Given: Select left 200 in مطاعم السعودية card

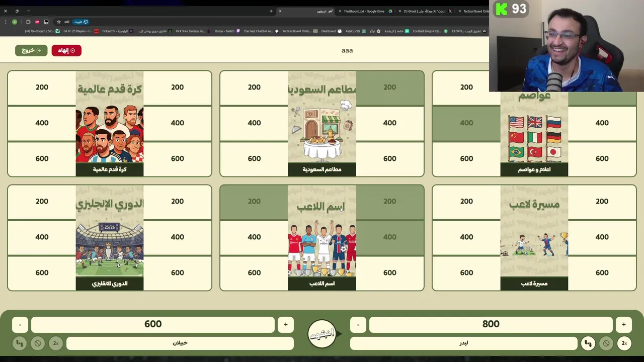Looking at the screenshot, I should click(254, 87).
